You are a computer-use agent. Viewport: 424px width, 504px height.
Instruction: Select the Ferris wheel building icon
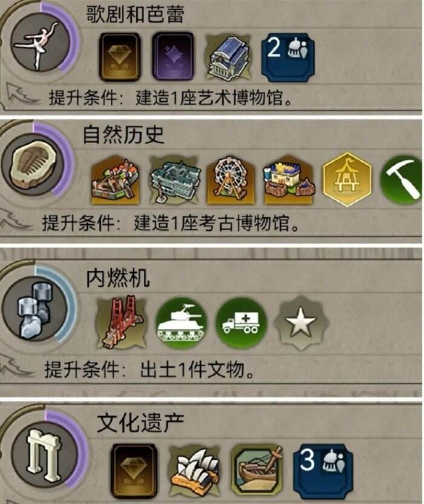230,179
